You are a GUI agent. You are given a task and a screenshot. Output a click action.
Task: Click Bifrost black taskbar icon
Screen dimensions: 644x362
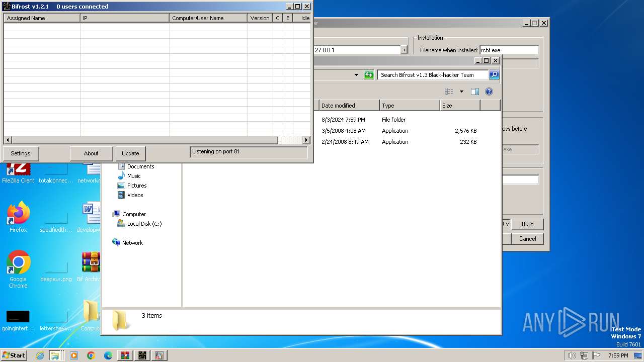pyautogui.click(x=142, y=355)
